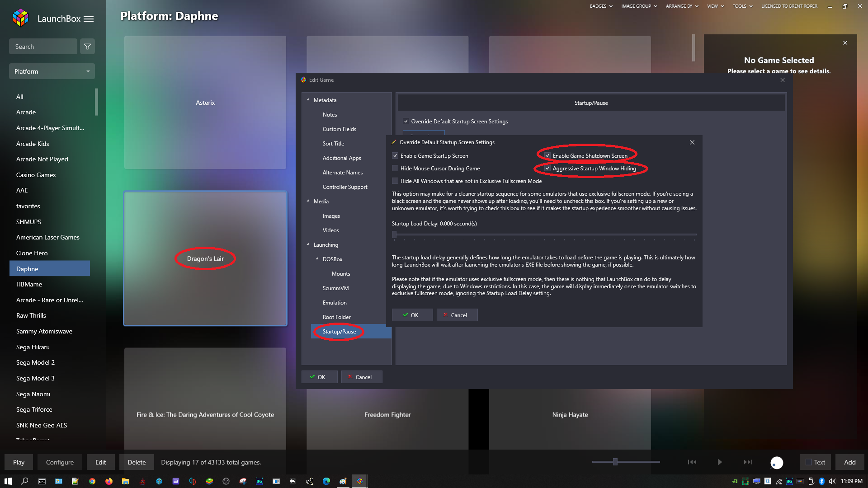This screenshot has width=868, height=488.
Task: Close the No Game Selected details panel
Action: click(x=845, y=43)
